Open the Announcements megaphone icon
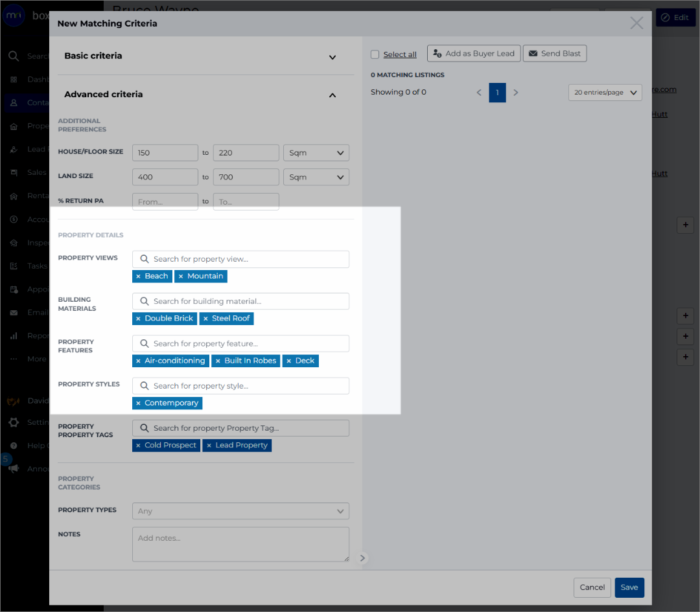 (14, 469)
